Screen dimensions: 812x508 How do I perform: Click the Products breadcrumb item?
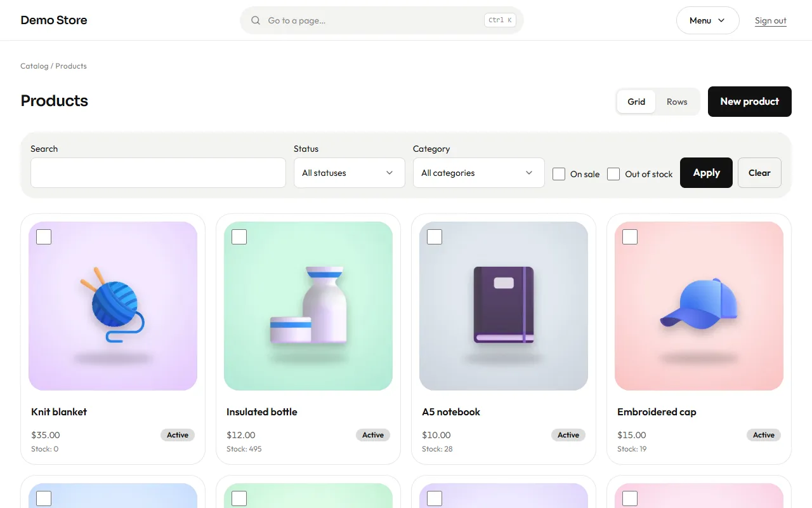(x=71, y=66)
